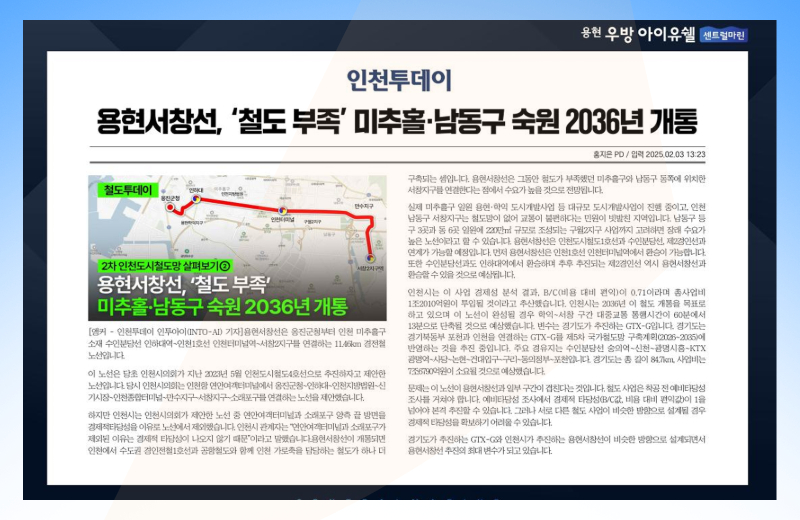Click the paragraph starting 하지만 인천시는
The image size is (800, 520).
click(237, 433)
